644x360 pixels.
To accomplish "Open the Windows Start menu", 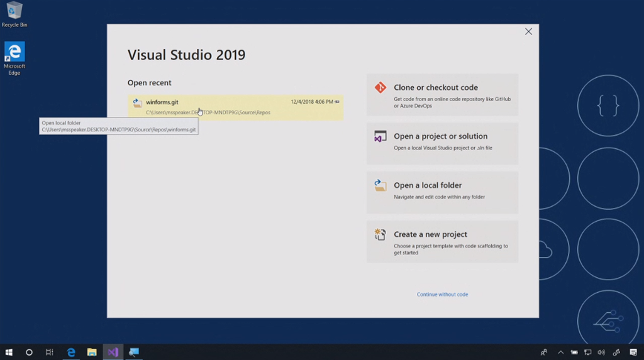I will (x=9, y=352).
